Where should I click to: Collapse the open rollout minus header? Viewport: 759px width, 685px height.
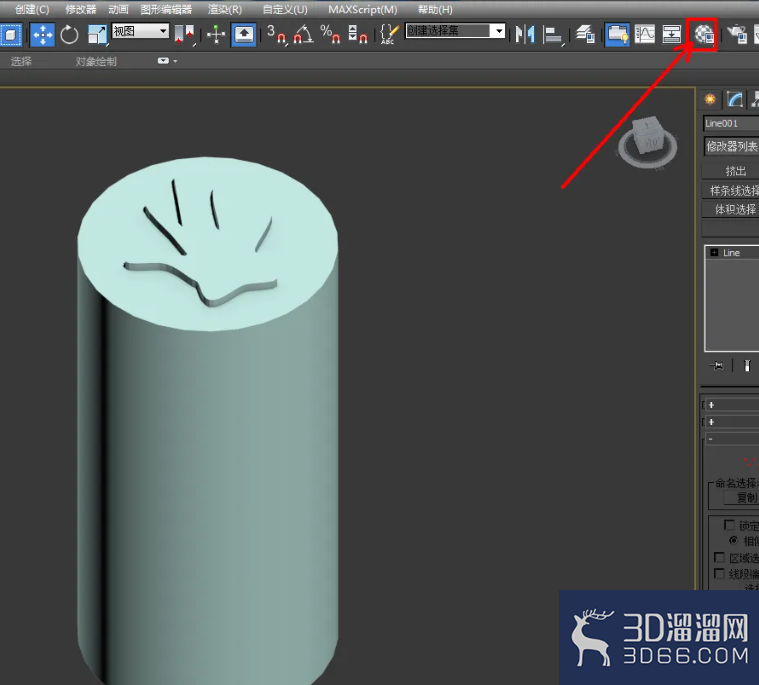tap(731, 439)
